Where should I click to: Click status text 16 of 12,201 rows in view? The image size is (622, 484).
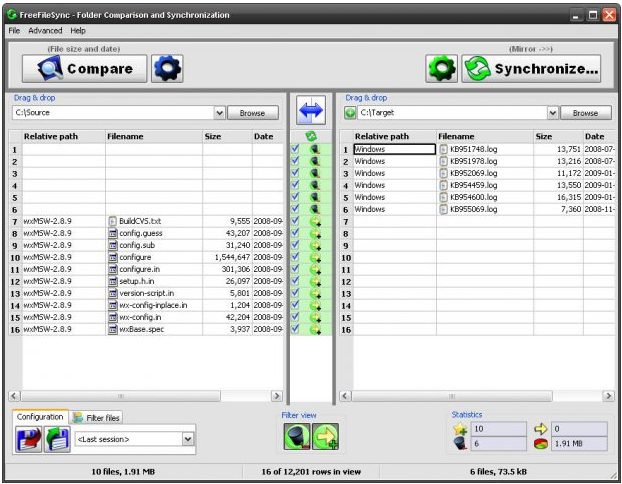(311, 472)
